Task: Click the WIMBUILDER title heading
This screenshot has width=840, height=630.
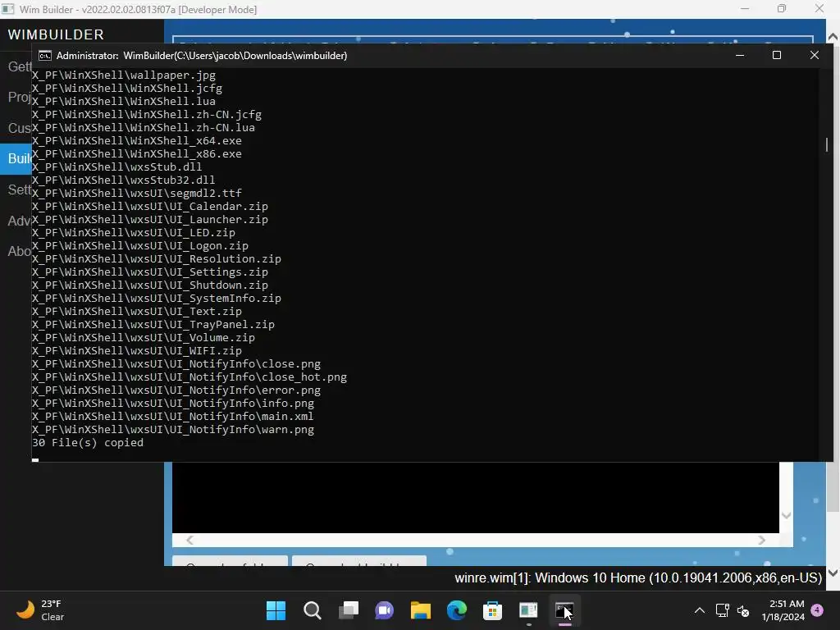Action: pyautogui.click(x=56, y=34)
